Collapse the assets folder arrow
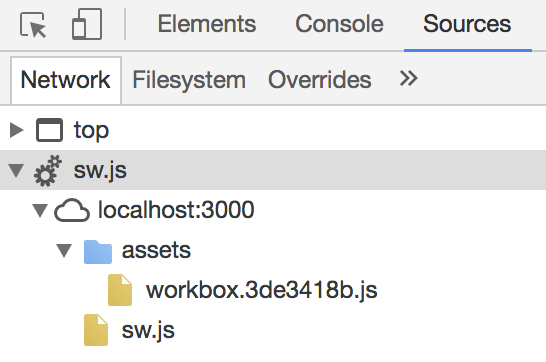This screenshot has height=362, width=546. pos(64,250)
